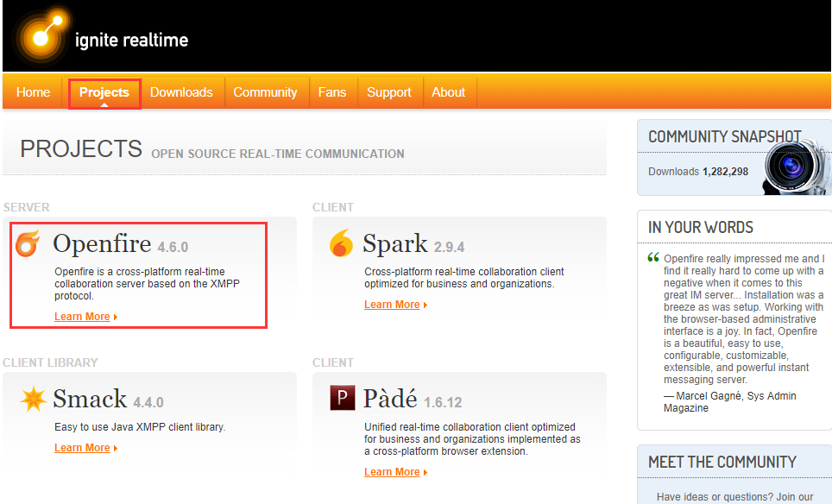
Task: Open the Support navigation tab
Action: click(x=389, y=92)
